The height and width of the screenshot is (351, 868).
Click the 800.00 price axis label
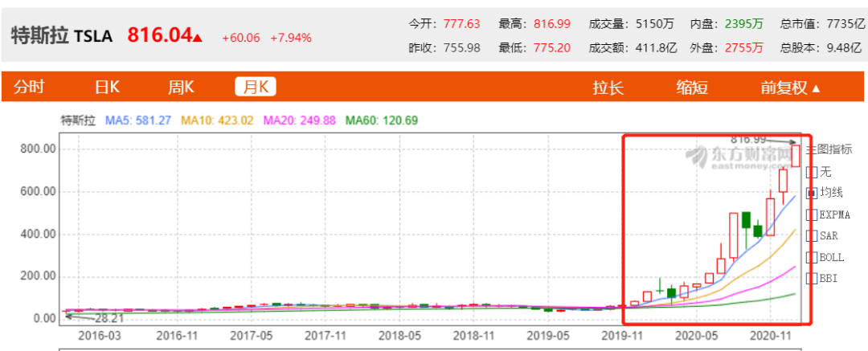pyautogui.click(x=38, y=149)
